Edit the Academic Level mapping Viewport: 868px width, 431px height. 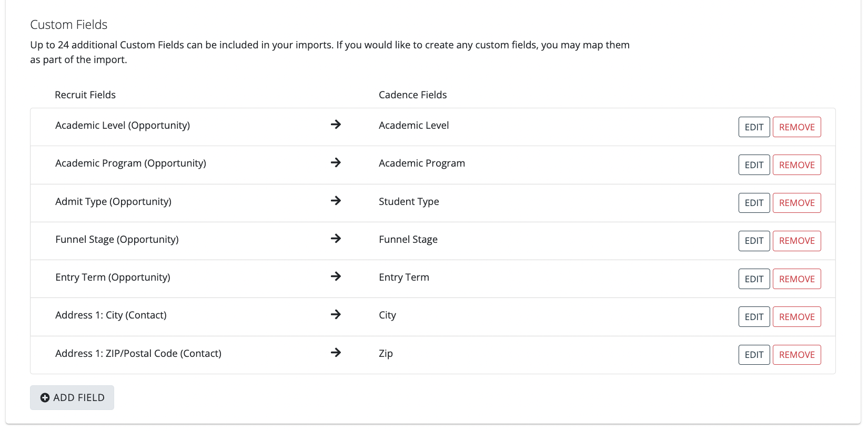[x=754, y=127]
